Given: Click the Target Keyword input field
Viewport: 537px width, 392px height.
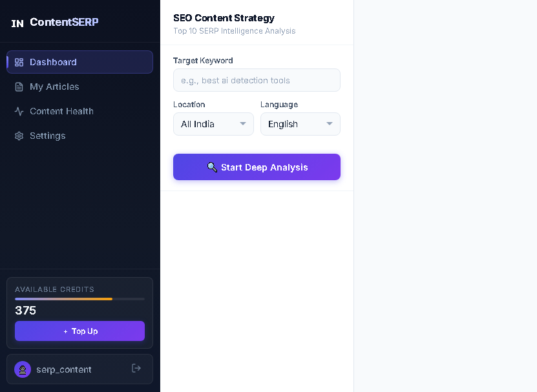Looking at the screenshot, I should click(x=257, y=80).
